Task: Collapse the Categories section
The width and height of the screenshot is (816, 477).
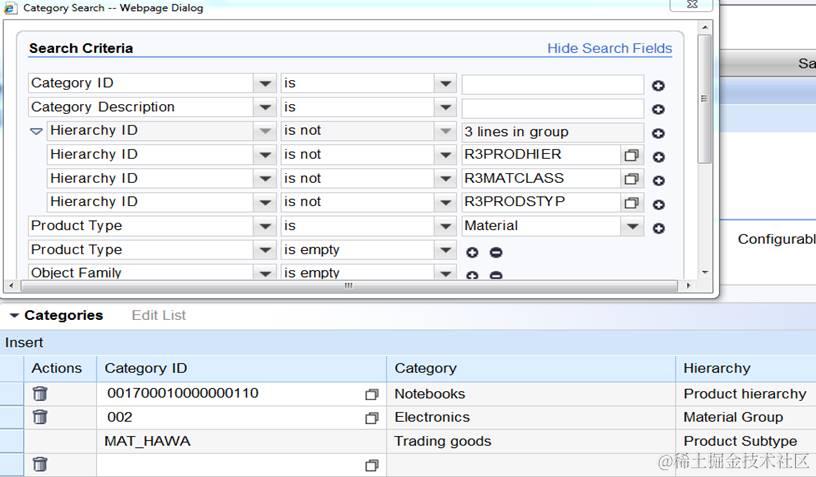Action: 14,315
